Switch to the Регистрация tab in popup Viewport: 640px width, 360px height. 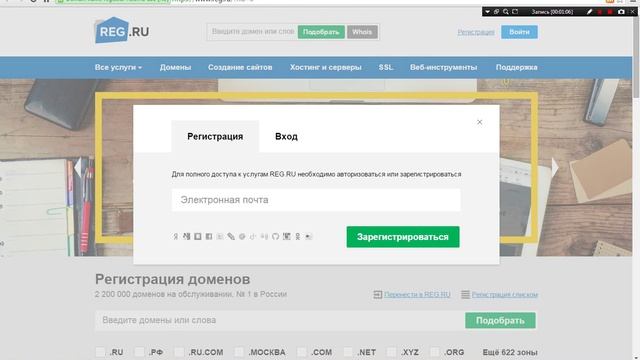(x=215, y=136)
